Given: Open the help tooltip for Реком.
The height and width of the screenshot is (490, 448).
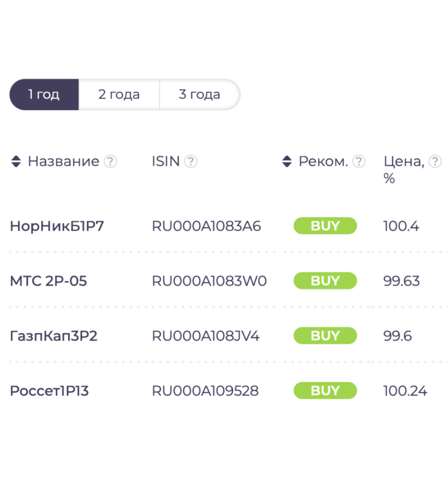Looking at the screenshot, I should click(x=359, y=161).
